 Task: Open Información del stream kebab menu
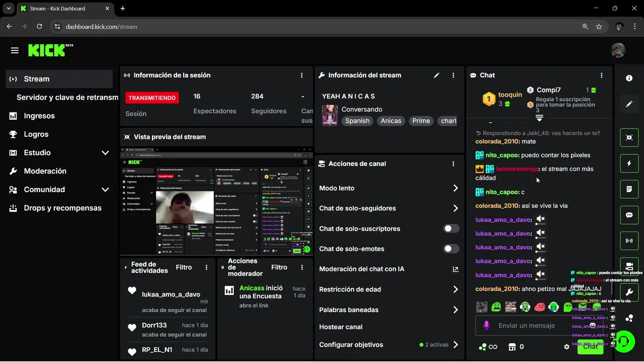tap(453, 75)
